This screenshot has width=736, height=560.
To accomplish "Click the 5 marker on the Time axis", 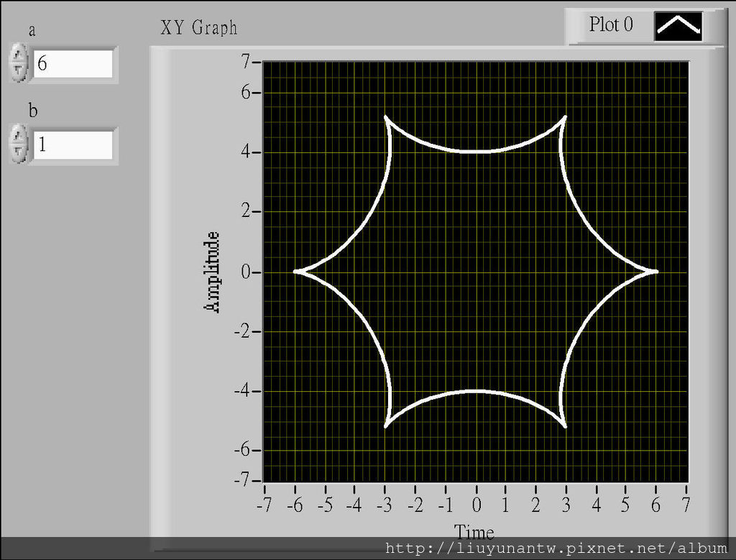I will tap(626, 505).
